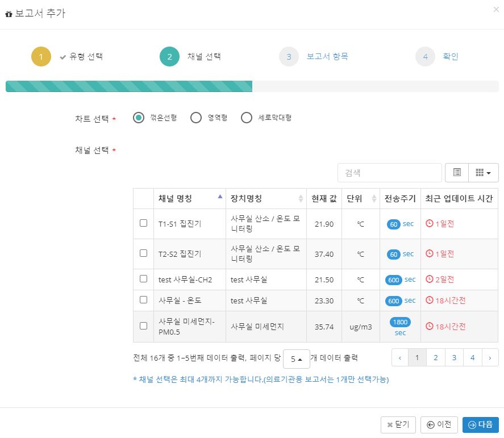The image size is (504, 438).
Task: Go to the 확인 step
Action: coord(451,57)
